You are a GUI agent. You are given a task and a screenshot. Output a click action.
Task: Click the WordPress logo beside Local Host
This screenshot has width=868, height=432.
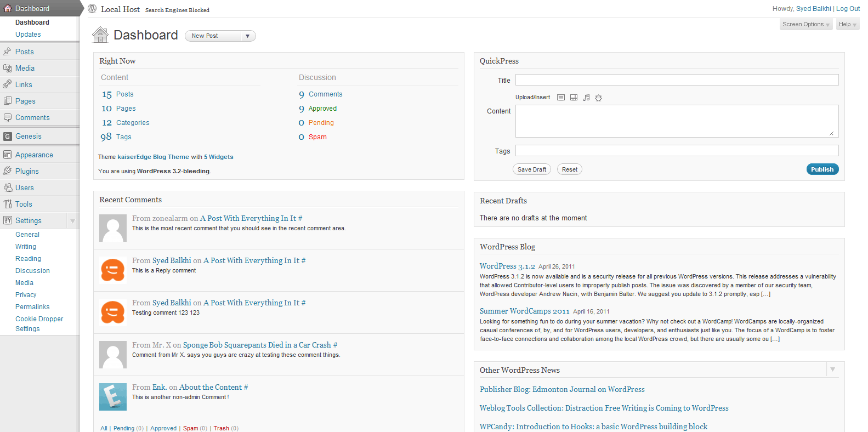(92, 9)
